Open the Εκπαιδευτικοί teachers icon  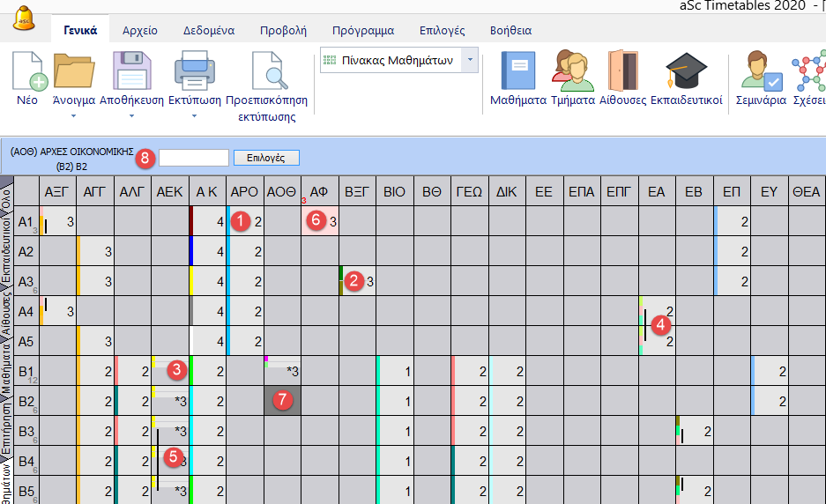pos(686,72)
